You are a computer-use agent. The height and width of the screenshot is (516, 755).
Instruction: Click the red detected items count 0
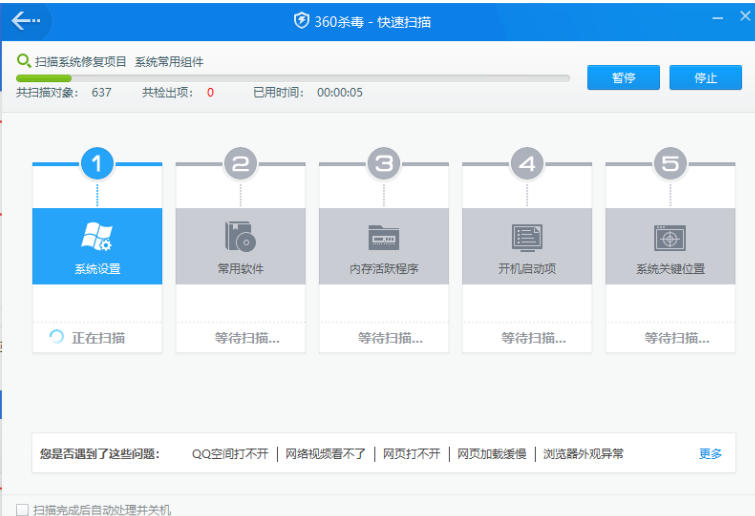[x=210, y=92]
